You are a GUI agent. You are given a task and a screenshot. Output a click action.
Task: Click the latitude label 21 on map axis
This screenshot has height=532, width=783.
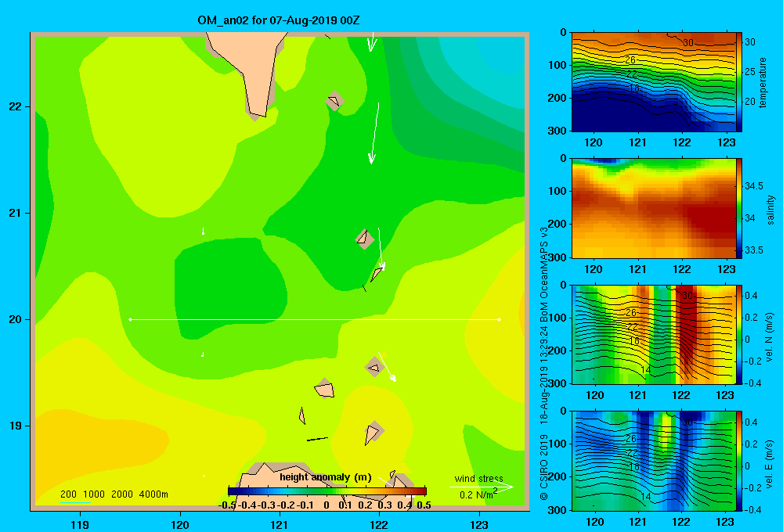[16, 213]
